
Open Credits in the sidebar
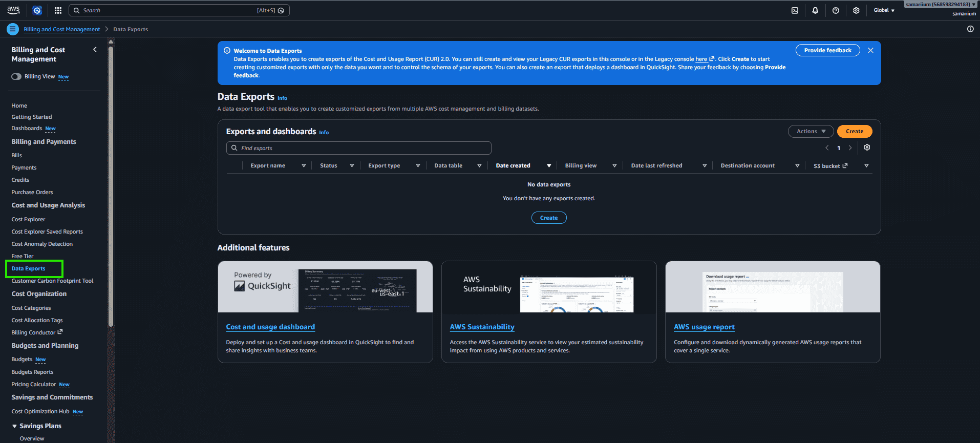pyautogui.click(x=20, y=180)
